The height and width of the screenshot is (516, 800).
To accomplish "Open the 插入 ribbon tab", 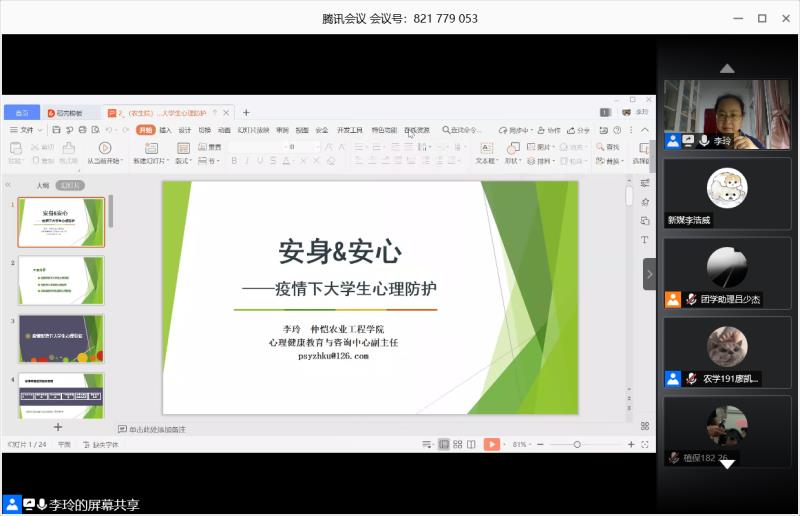I will [x=165, y=130].
